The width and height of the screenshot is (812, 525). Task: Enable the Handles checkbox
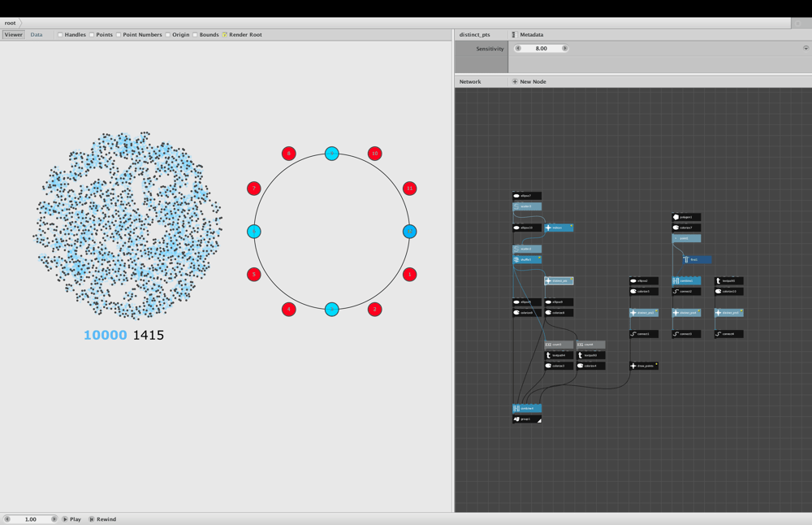(60, 35)
